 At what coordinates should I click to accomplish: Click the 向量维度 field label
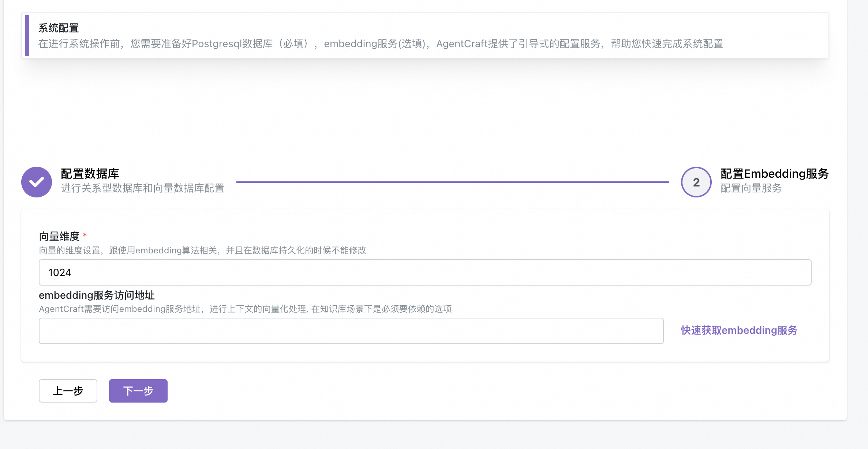[x=59, y=237]
